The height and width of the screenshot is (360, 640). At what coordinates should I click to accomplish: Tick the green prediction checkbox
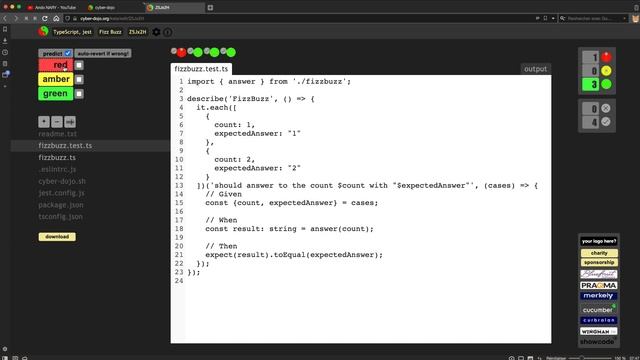[x=79, y=93]
